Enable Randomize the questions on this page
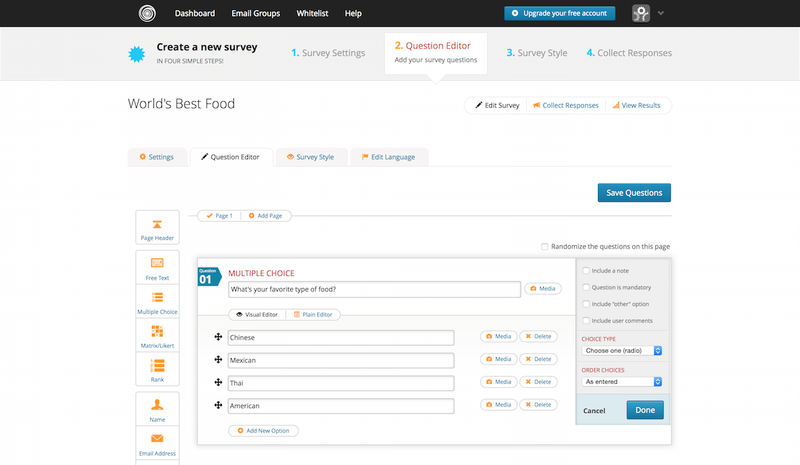The image size is (800, 465). (544, 246)
